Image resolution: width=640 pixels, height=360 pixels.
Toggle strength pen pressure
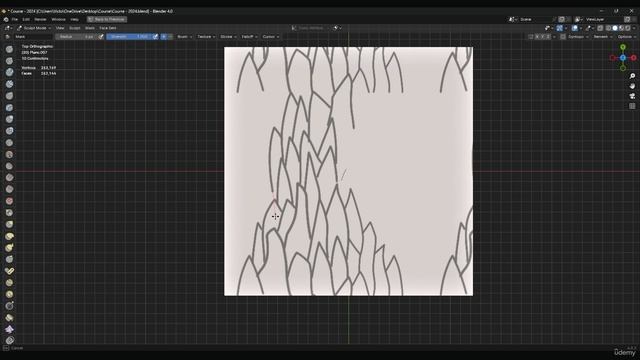pyautogui.click(x=155, y=37)
